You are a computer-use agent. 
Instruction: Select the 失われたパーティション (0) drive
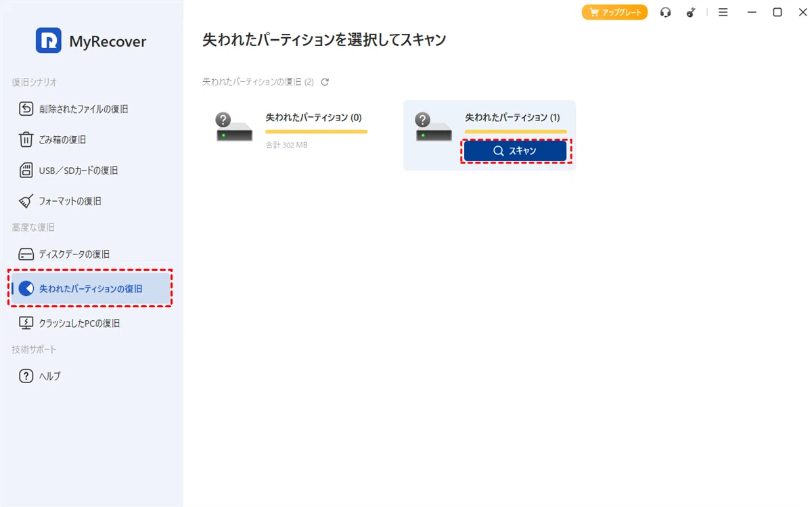click(x=290, y=131)
